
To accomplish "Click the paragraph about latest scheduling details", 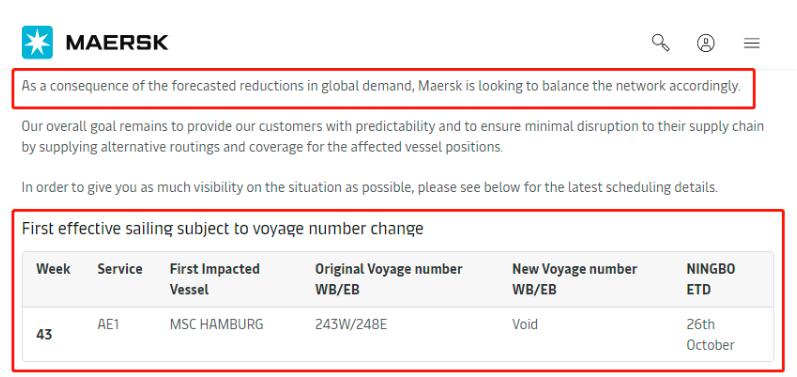I will (x=370, y=187).
